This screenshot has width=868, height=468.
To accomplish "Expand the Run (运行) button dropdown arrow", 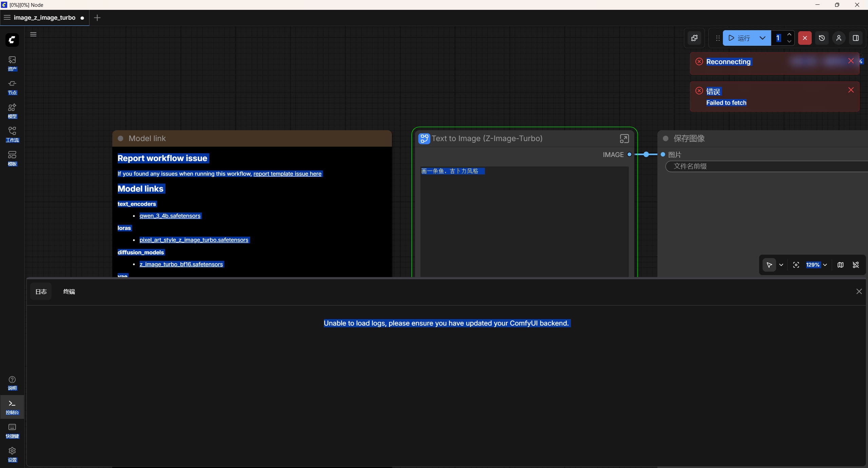I will (x=763, y=38).
